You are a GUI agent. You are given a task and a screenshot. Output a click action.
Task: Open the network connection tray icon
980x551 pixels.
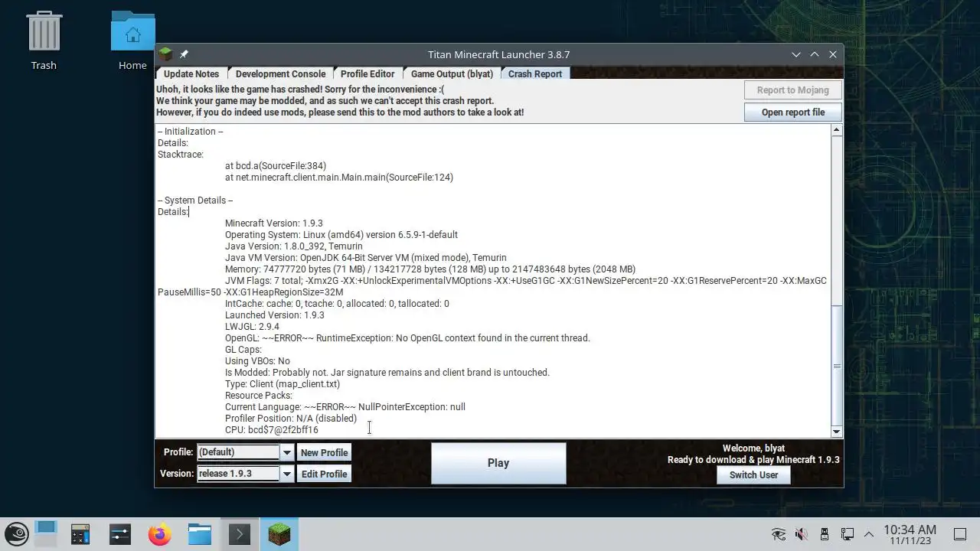click(848, 534)
